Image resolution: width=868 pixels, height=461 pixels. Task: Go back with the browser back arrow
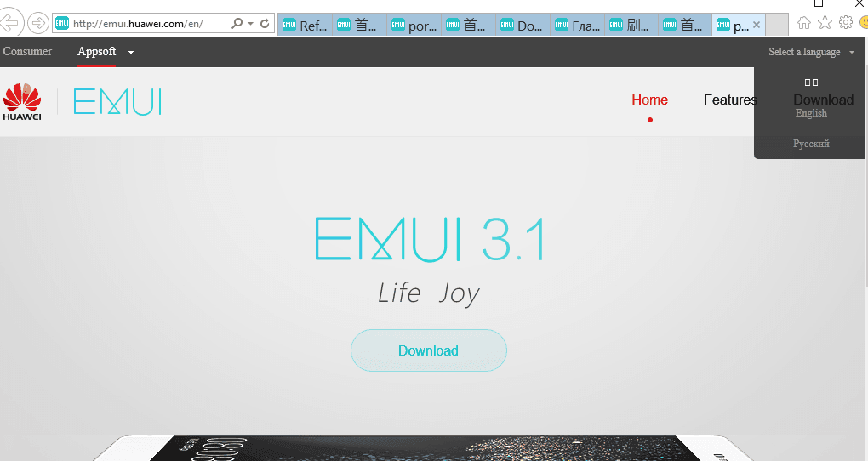tap(9, 23)
